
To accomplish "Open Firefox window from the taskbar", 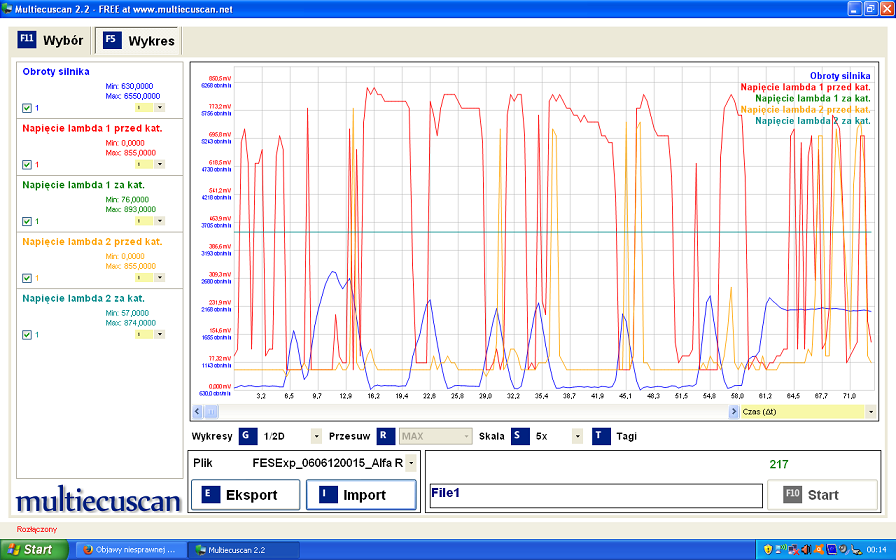I will [x=130, y=549].
